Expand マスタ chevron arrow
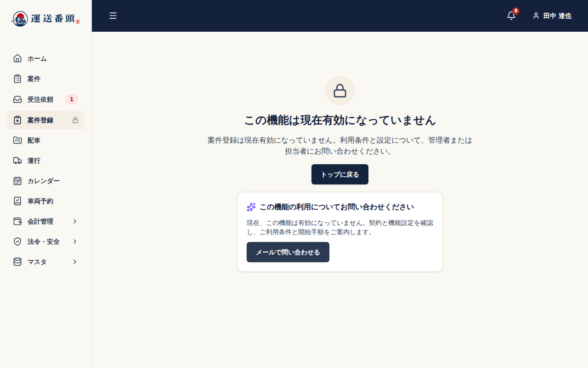Viewport: 588px width, 368px height. pos(75,262)
